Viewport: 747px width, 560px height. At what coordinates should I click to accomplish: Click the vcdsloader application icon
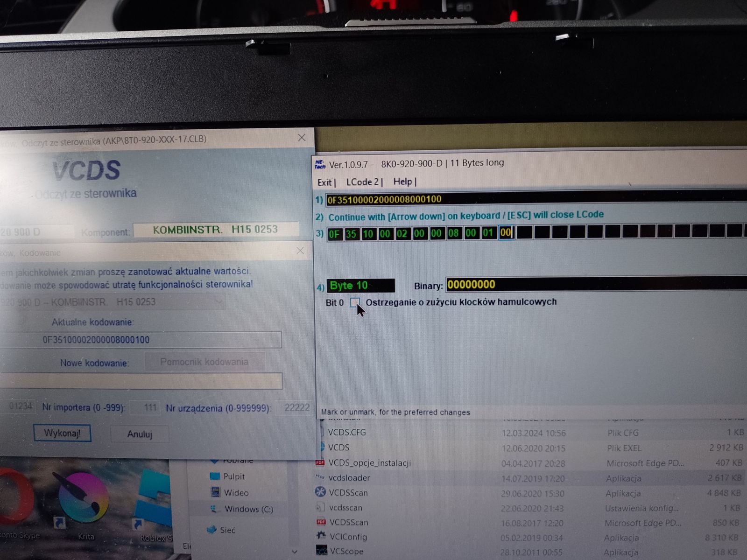320,477
